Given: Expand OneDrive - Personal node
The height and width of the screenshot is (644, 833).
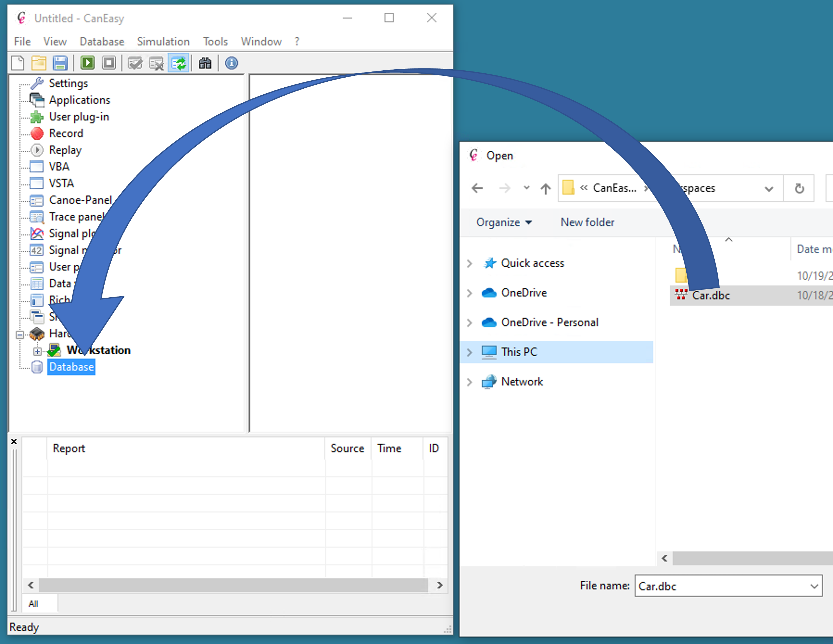Looking at the screenshot, I should click(x=470, y=323).
